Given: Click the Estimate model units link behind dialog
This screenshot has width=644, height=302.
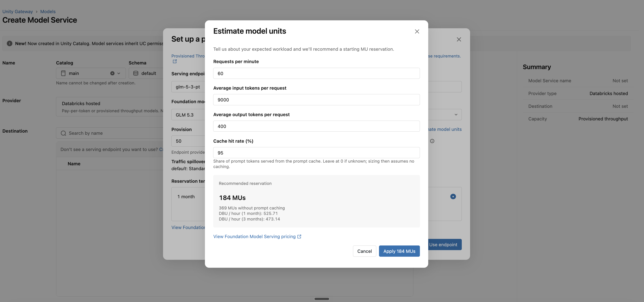Looking at the screenshot, I should coord(445,129).
